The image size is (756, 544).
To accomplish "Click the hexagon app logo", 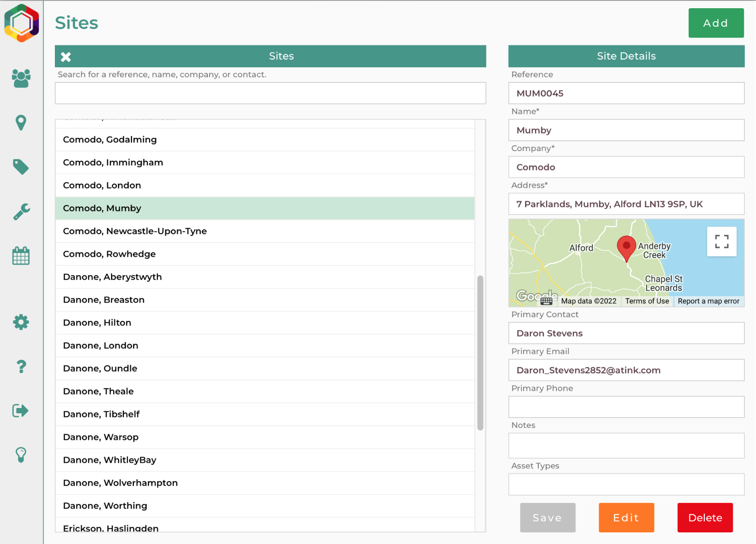I will pyautogui.click(x=22, y=23).
